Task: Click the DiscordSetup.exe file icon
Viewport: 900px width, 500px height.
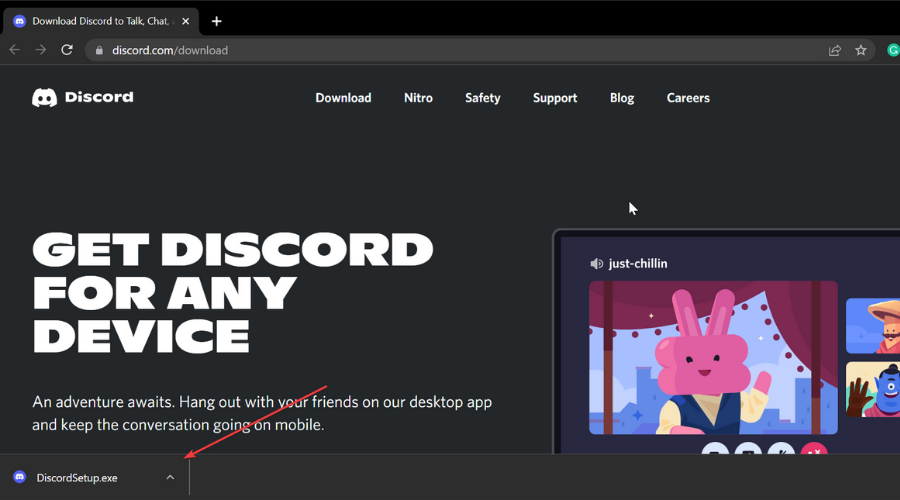Action: pyautogui.click(x=20, y=477)
